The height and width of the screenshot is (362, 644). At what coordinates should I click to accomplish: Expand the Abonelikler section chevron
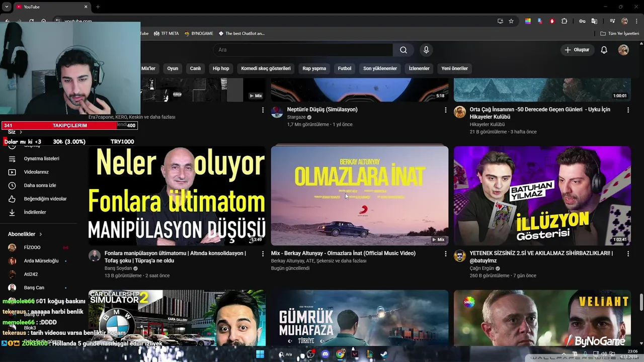click(41, 234)
